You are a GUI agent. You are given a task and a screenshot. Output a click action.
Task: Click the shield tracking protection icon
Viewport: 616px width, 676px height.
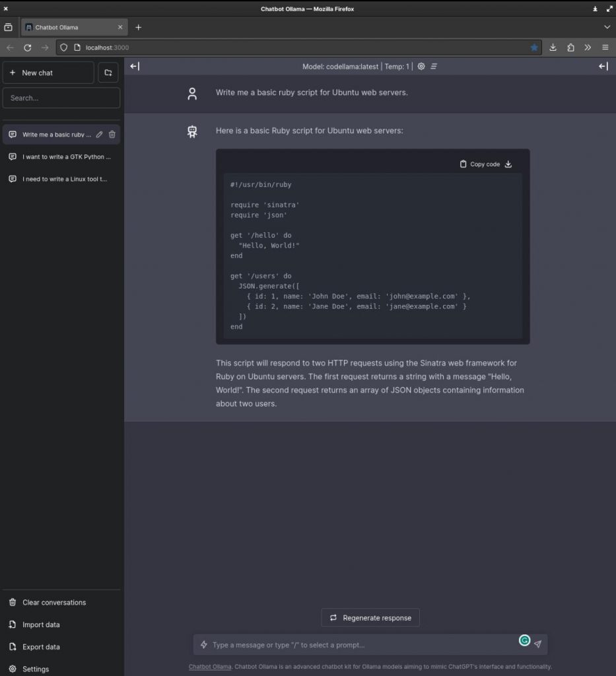(64, 48)
